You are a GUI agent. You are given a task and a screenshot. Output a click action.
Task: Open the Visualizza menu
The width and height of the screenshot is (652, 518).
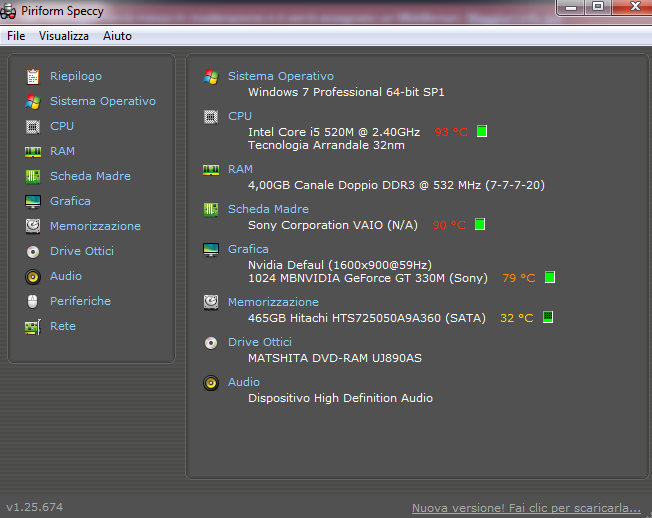click(x=64, y=36)
